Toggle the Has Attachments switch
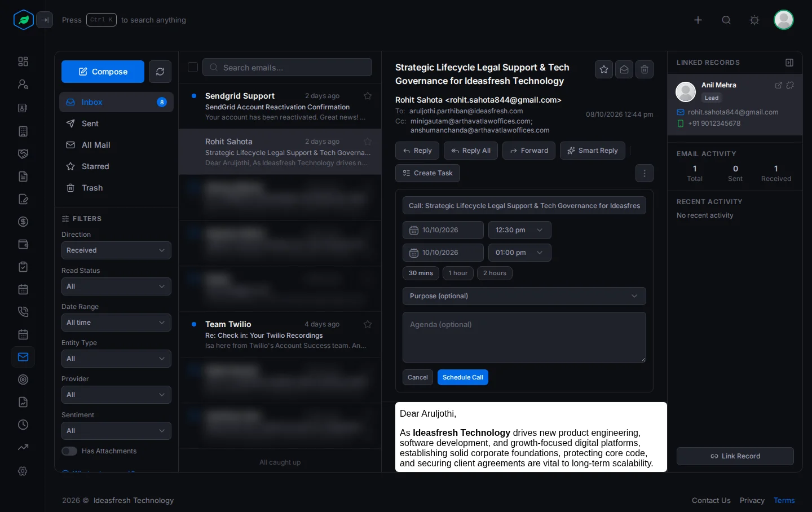The height and width of the screenshot is (512, 812). point(69,451)
